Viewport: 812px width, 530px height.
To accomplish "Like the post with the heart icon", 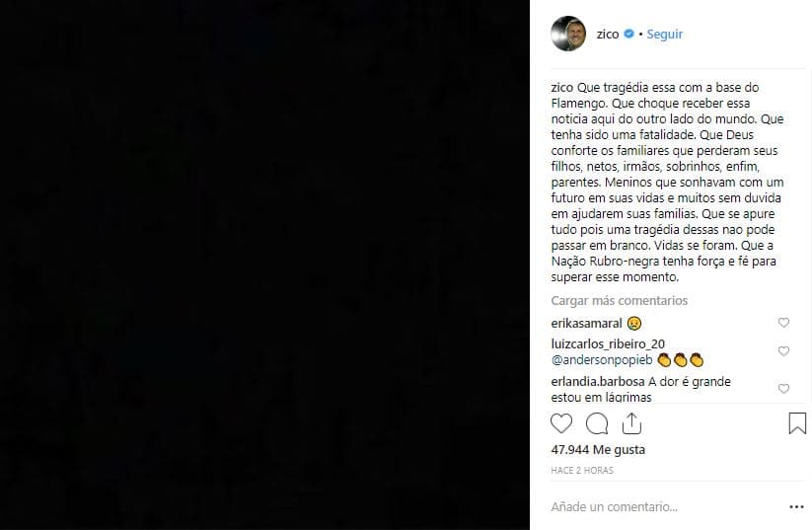I will point(561,423).
